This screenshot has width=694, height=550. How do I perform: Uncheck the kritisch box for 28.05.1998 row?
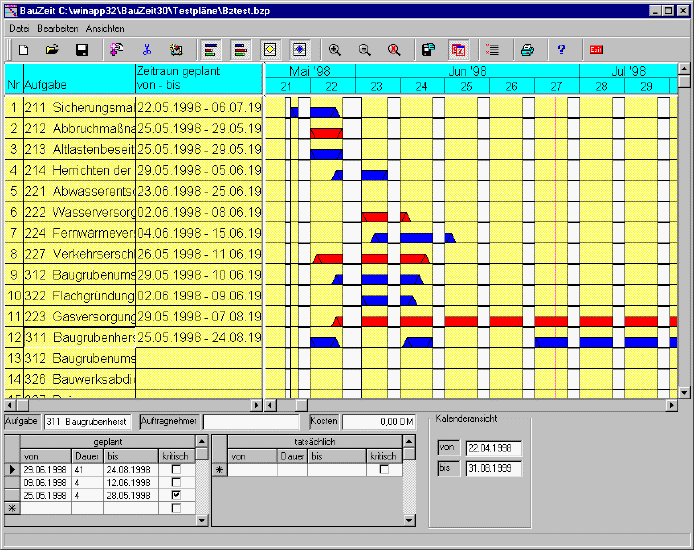click(177, 495)
